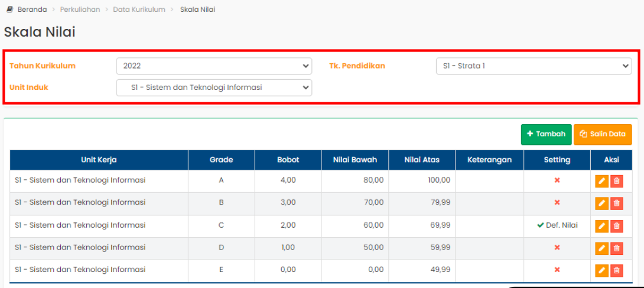Click Bobot value 1,00

[288, 247]
